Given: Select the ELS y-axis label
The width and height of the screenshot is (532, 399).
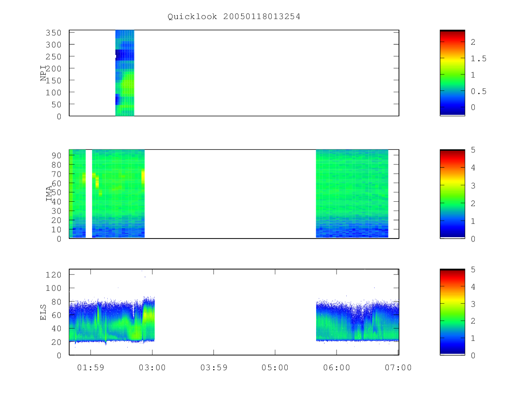Looking at the screenshot, I should point(43,312).
